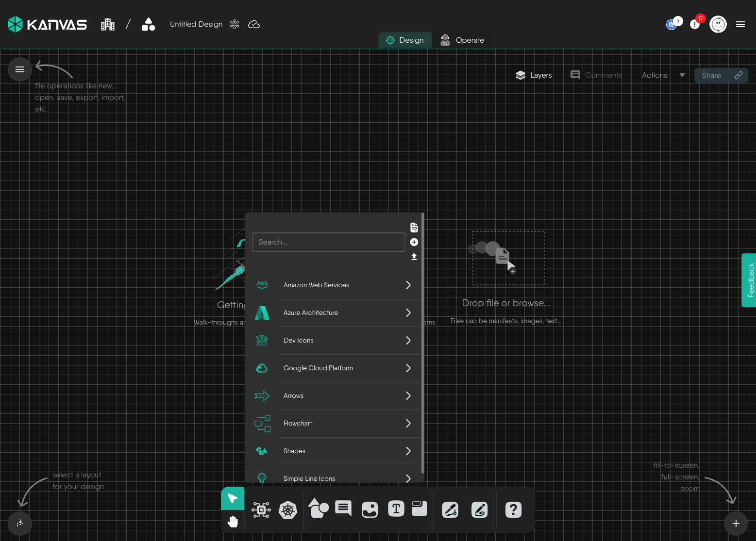756x541 pixels.
Task: Click the plus circle icon in shapes panel
Action: coord(414,242)
